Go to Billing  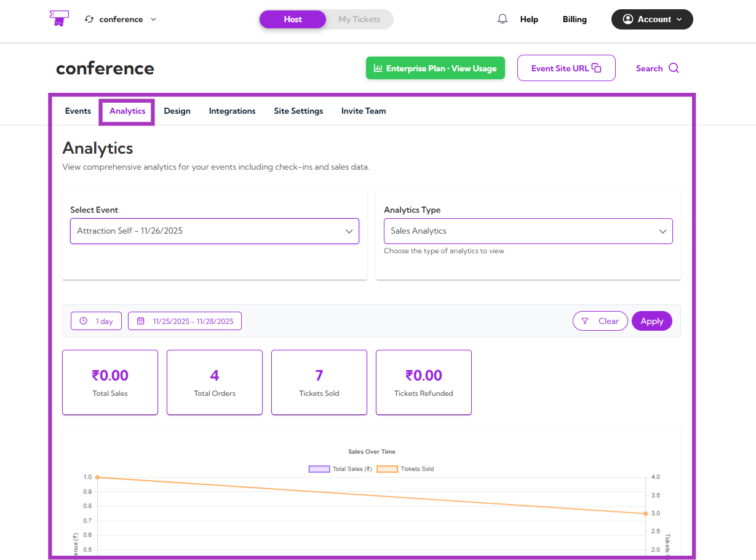575,19
